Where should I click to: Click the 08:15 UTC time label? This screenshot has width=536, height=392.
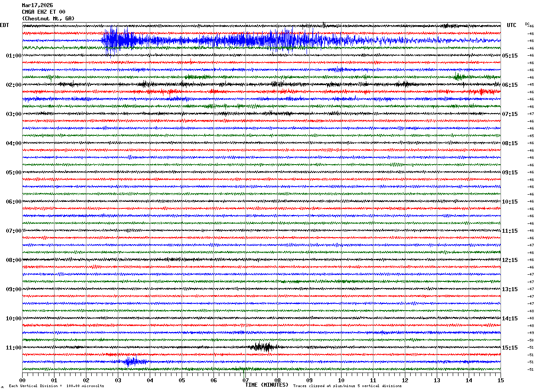click(510, 143)
